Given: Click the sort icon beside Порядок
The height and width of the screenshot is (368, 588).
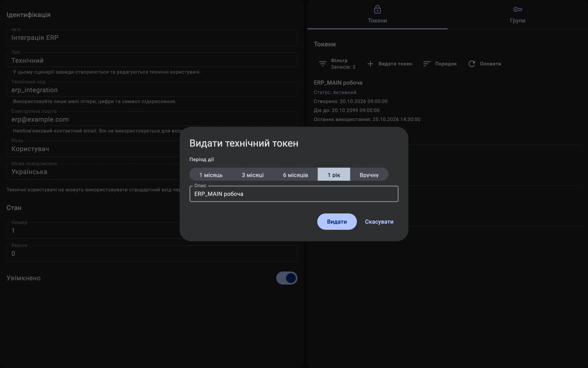Looking at the screenshot, I should click(427, 64).
